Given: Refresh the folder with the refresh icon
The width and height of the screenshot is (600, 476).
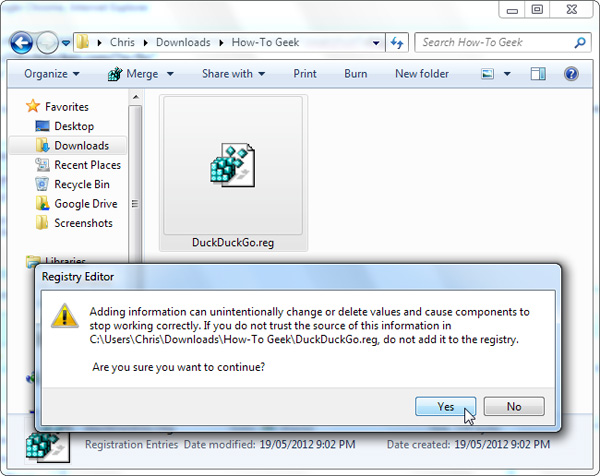Looking at the screenshot, I should click(x=397, y=42).
